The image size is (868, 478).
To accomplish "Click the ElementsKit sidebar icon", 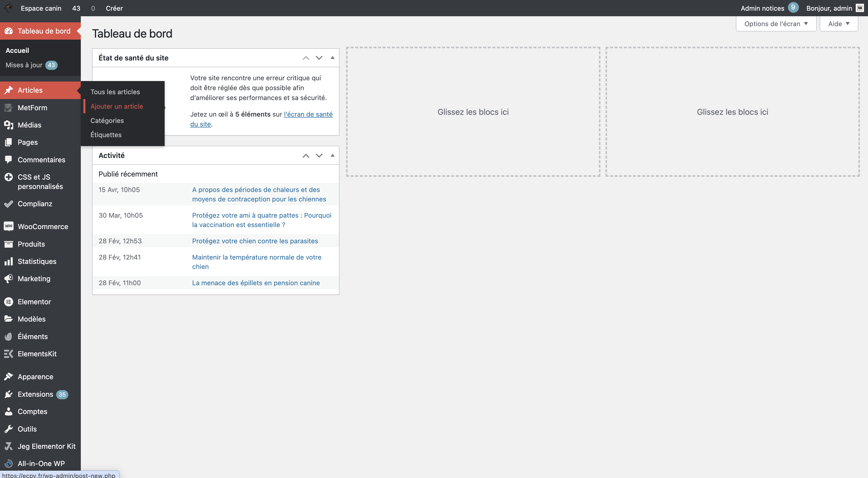I will click(8, 354).
